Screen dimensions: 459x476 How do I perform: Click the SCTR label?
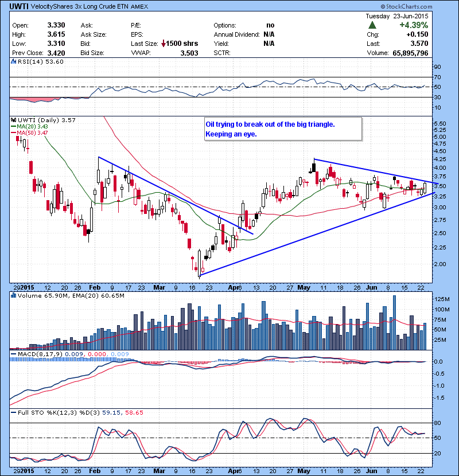(x=222, y=53)
